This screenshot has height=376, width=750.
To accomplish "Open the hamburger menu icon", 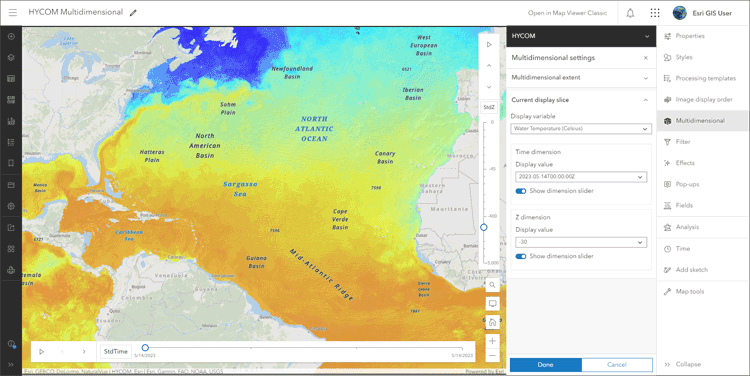I will click(12, 12).
